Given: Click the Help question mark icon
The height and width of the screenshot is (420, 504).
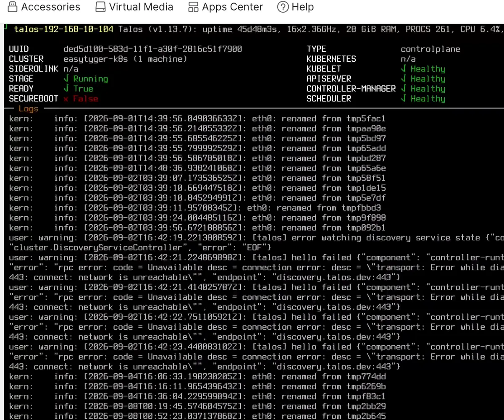Looking at the screenshot, I should 283,7.
